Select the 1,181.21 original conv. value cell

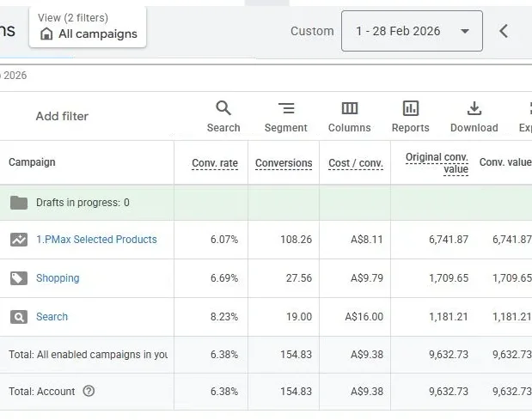pos(449,317)
